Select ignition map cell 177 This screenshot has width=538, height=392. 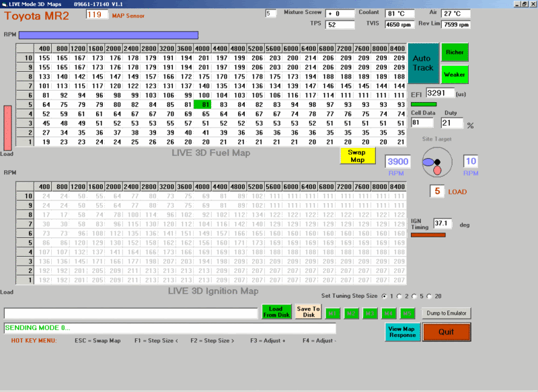click(x=131, y=262)
